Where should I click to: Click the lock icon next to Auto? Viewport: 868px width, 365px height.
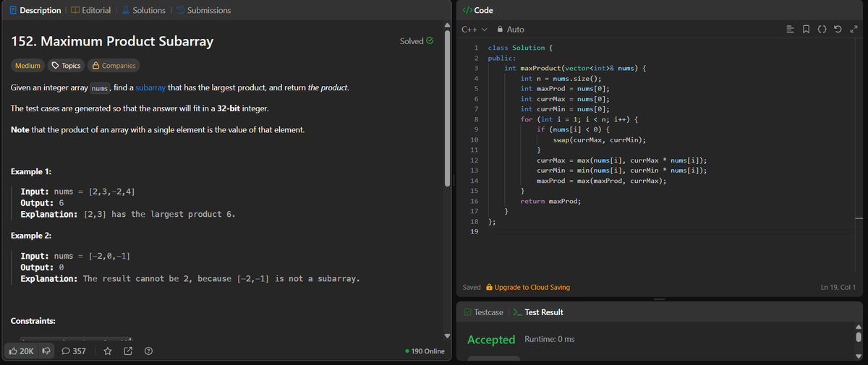pos(499,30)
